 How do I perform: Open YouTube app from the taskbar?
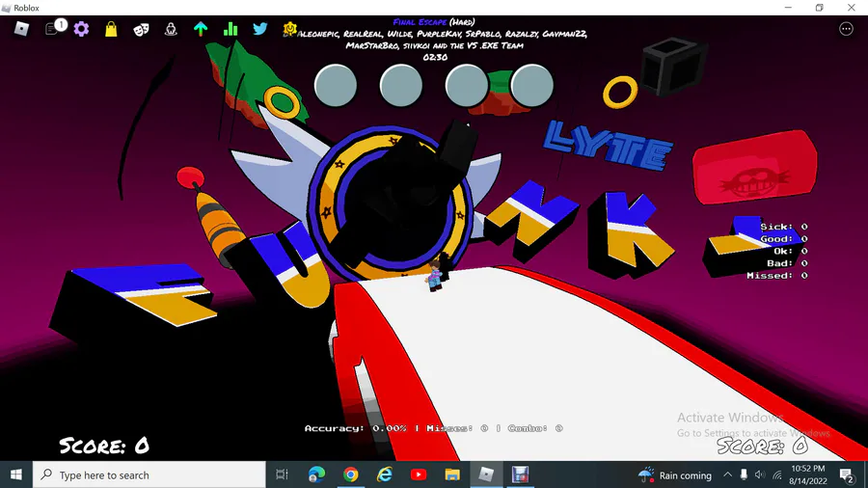pyautogui.click(x=419, y=474)
